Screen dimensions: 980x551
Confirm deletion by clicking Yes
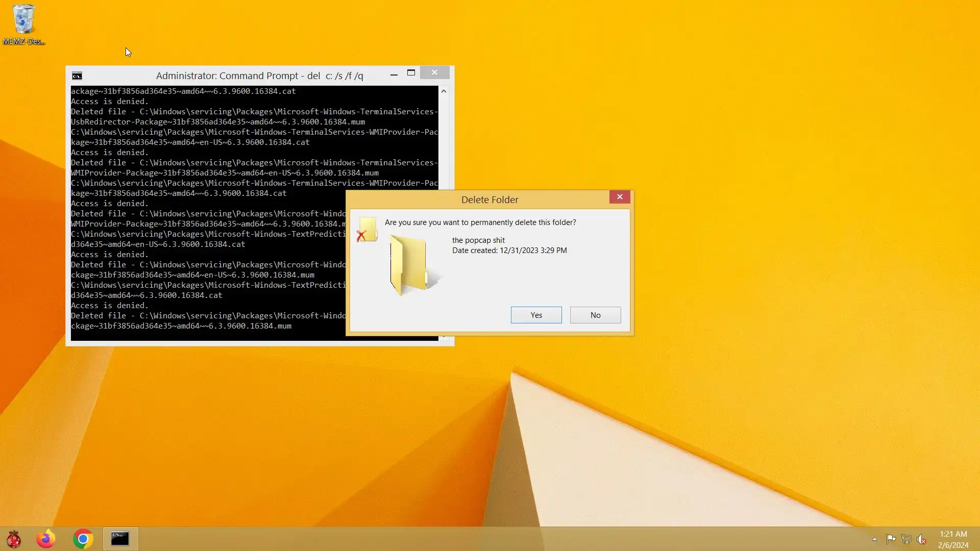(x=536, y=315)
